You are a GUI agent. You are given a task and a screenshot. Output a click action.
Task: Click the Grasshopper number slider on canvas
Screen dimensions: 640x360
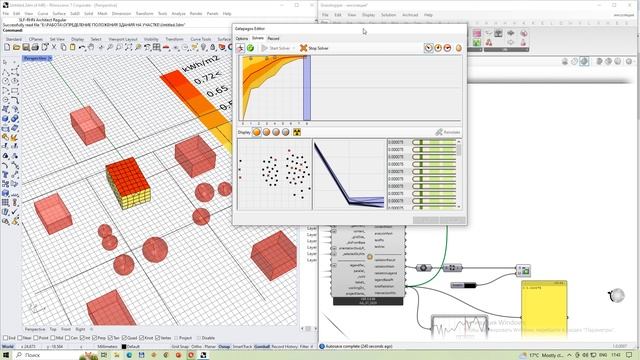pos(463,285)
